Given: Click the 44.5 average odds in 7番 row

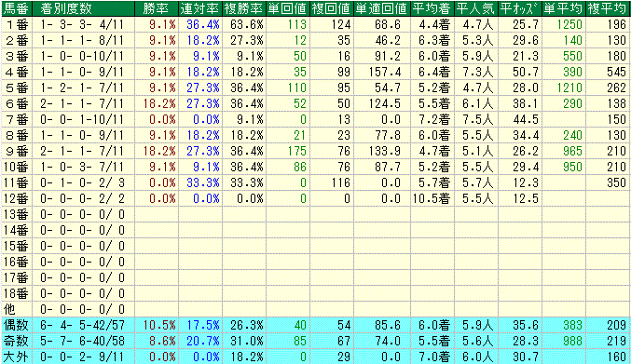Looking at the screenshot, I should point(526,119).
